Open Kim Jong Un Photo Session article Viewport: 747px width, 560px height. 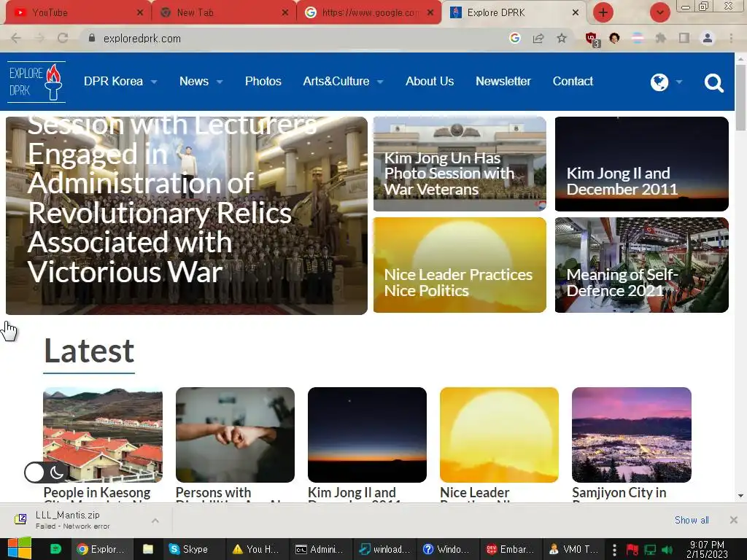tap(460, 164)
